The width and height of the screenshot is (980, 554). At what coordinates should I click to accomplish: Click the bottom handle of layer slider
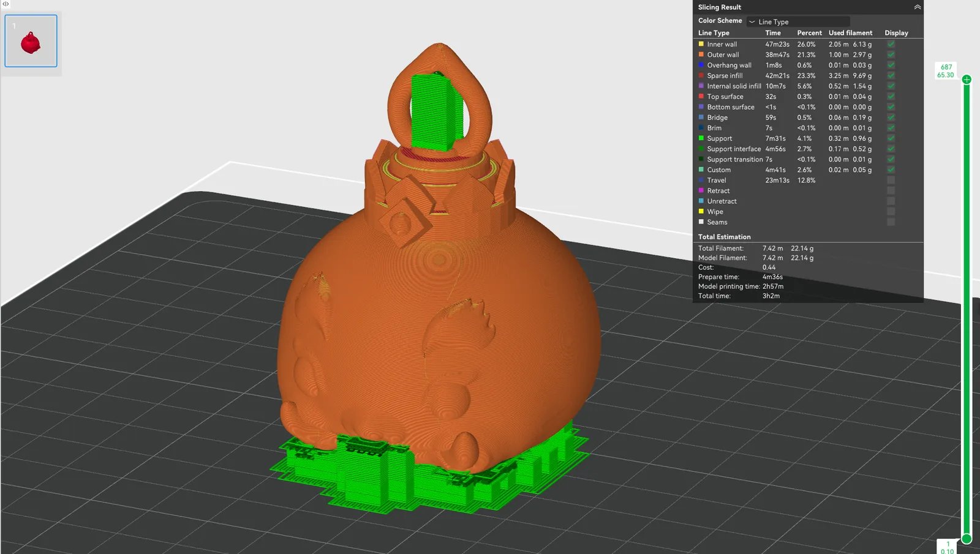coord(967,539)
